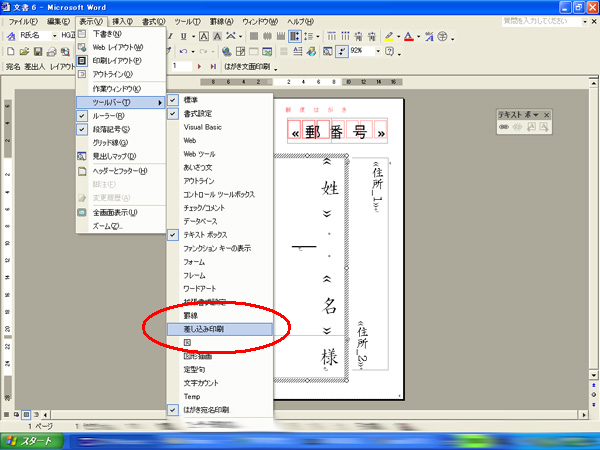This screenshot has height=450, width=600.
Task: Click the help question input box
Action: (x=541, y=21)
